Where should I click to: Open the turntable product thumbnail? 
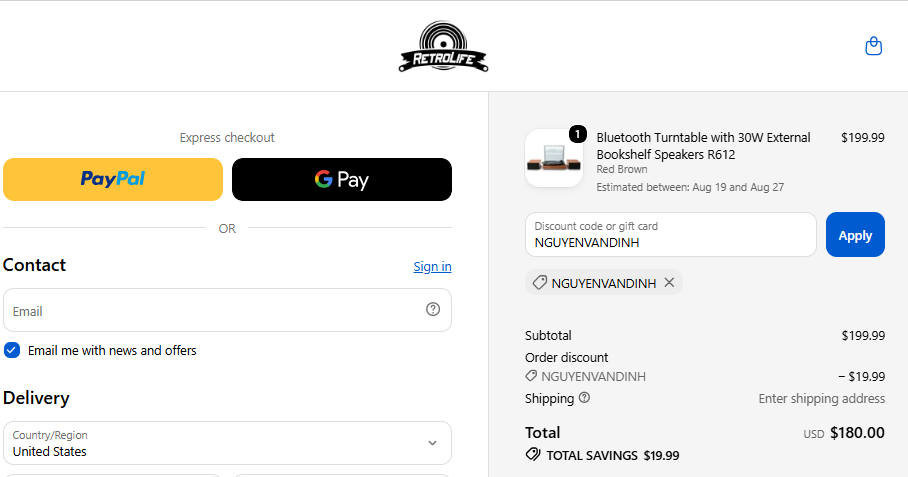pyautogui.click(x=554, y=158)
